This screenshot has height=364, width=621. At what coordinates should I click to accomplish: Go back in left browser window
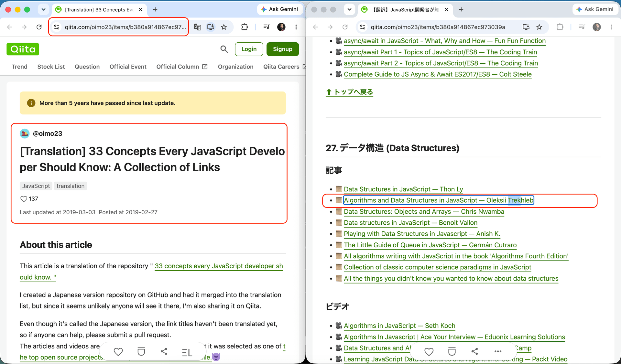[10, 27]
